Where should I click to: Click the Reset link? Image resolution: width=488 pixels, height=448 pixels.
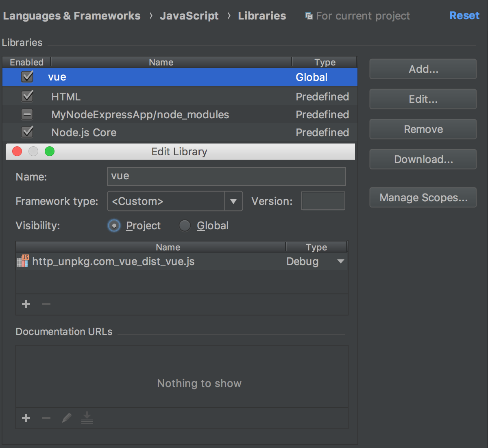(x=464, y=15)
